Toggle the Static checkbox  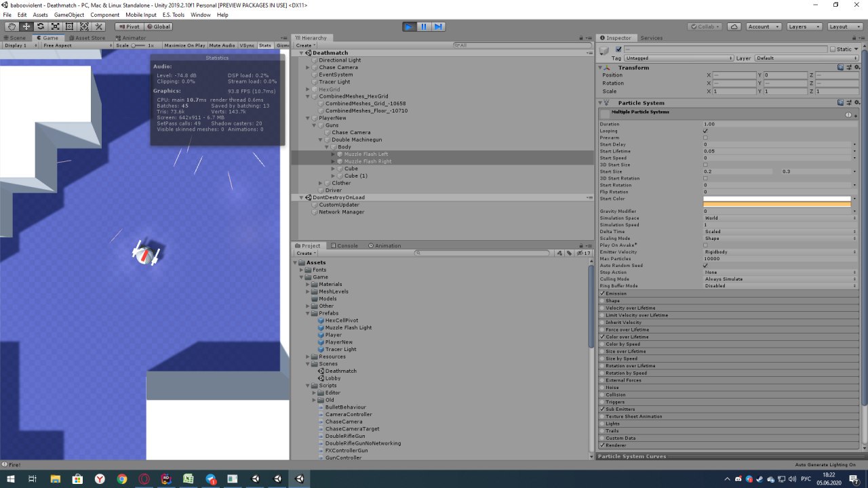pyautogui.click(x=833, y=49)
